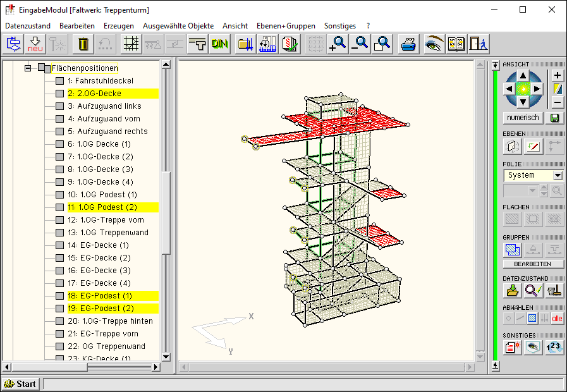The image size is (567, 392).
Task: Open the Ebenen+Gruppen menu
Action: click(286, 26)
